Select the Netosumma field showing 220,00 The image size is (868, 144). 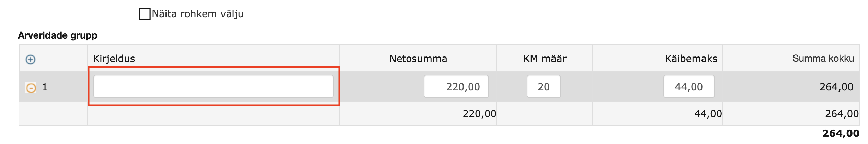[456, 86]
